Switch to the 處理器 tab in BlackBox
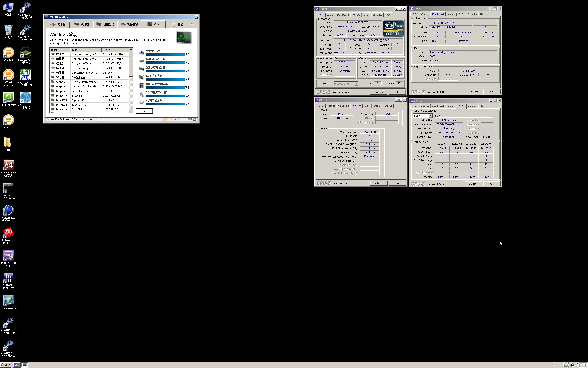588x368 pixels. point(58,24)
